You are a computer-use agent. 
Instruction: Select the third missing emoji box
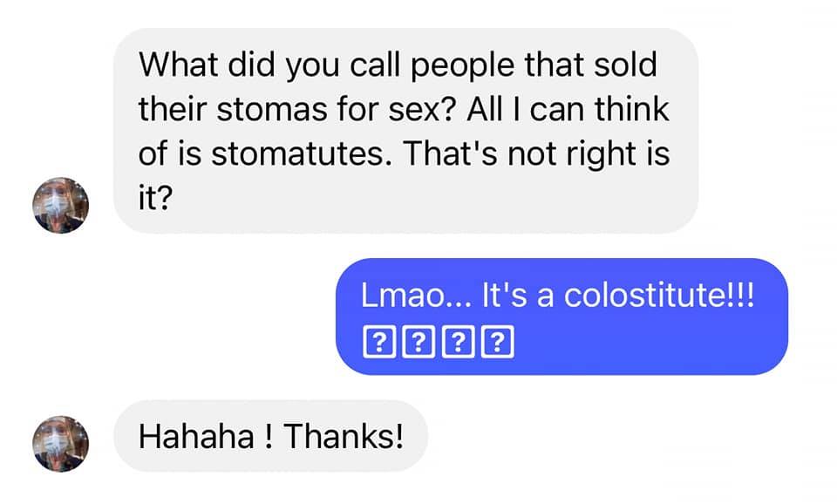tap(458, 342)
